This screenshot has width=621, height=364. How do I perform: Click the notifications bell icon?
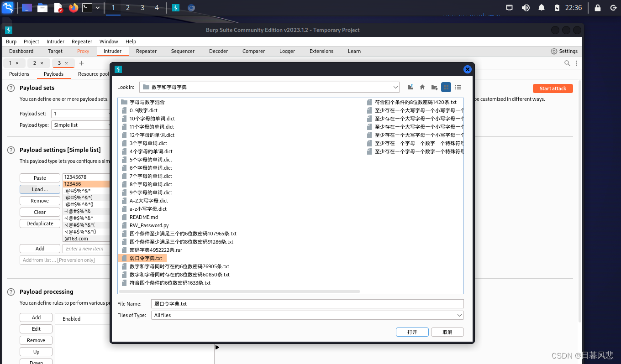click(542, 7)
